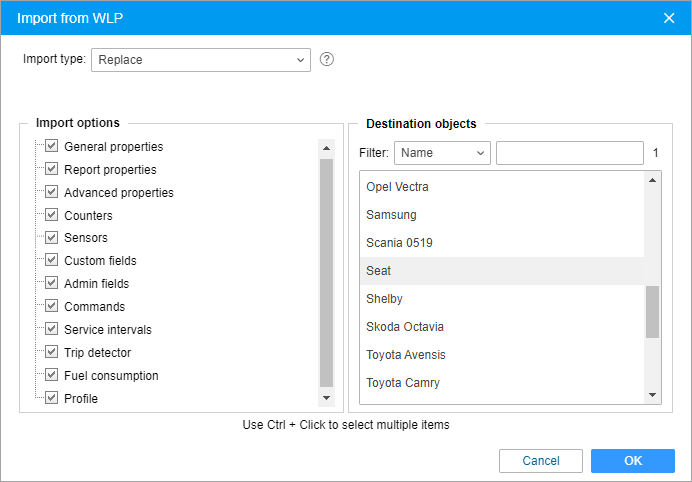Click the Cancel button
692x482 pixels.
(x=541, y=461)
